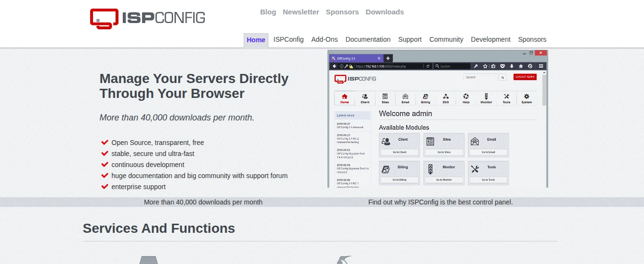Click the Sites card icon under Available Modules

[x=430, y=141]
